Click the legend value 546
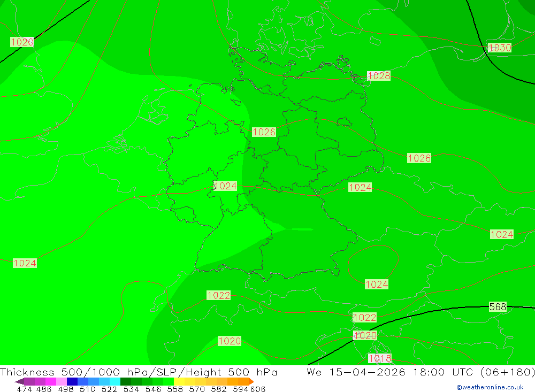This screenshot has width=535, height=392. pos(153,389)
